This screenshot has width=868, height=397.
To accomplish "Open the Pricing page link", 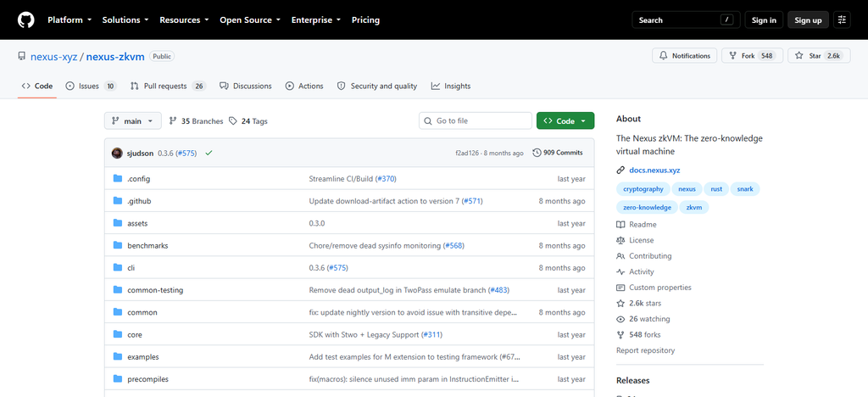I will pyautogui.click(x=365, y=20).
